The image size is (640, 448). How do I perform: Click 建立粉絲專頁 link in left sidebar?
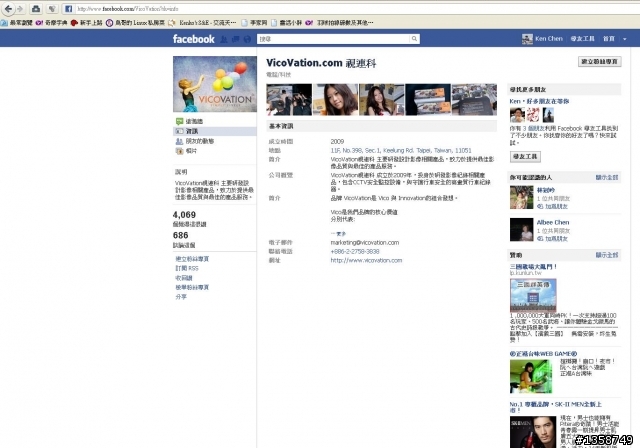click(x=192, y=259)
